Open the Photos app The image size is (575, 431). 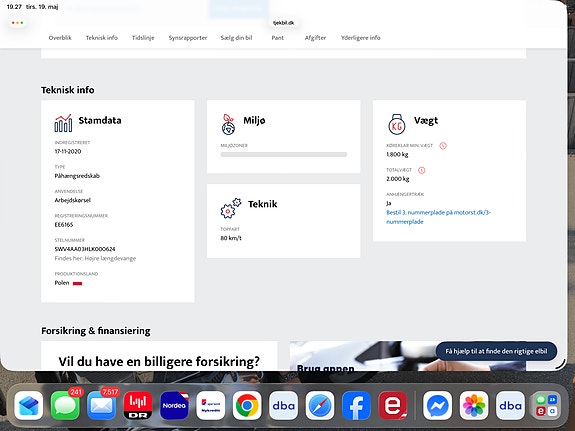click(474, 405)
